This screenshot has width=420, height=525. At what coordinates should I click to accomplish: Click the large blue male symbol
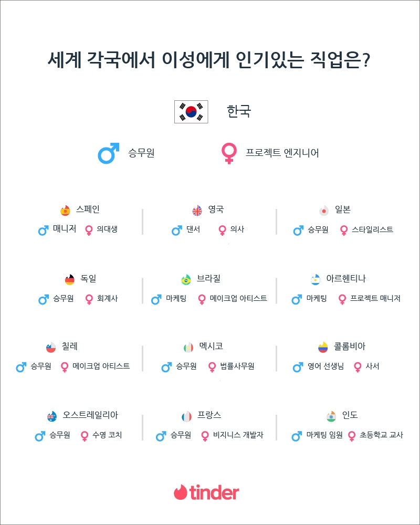[108, 153]
